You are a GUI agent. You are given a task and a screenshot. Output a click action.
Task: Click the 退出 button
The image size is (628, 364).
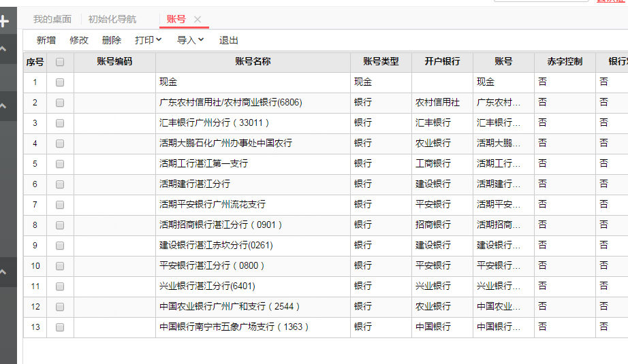(x=229, y=40)
